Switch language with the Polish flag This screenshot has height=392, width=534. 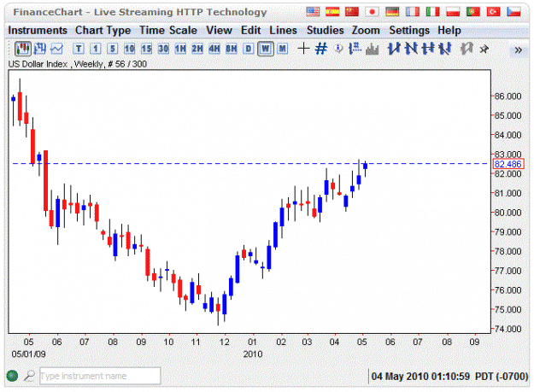click(x=453, y=12)
